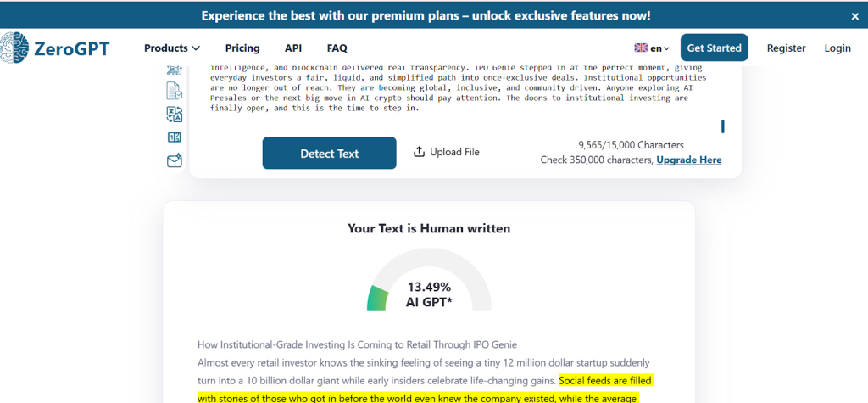Open the Pricing page
The height and width of the screenshot is (403, 868).
[x=242, y=48]
